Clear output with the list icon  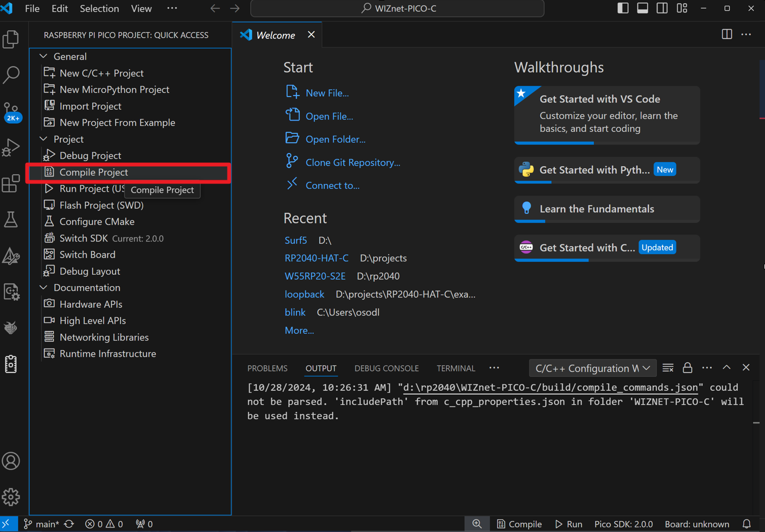pyautogui.click(x=668, y=368)
